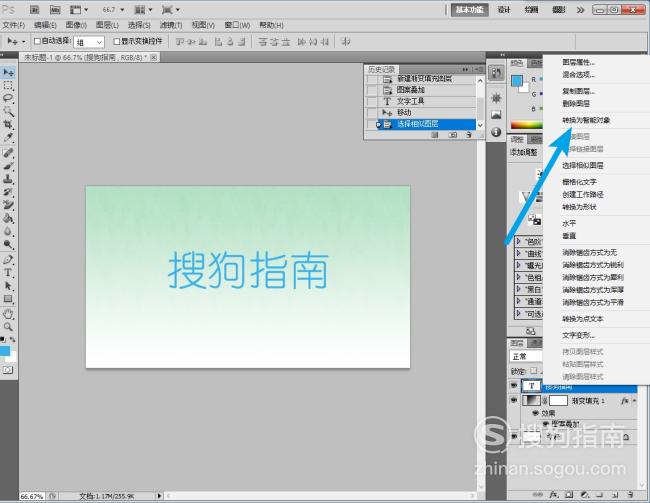Image resolution: width=650 pixels, height=503 pixels.
Task: Pick a color from spectrum ramp
Action: coord(526,125)
